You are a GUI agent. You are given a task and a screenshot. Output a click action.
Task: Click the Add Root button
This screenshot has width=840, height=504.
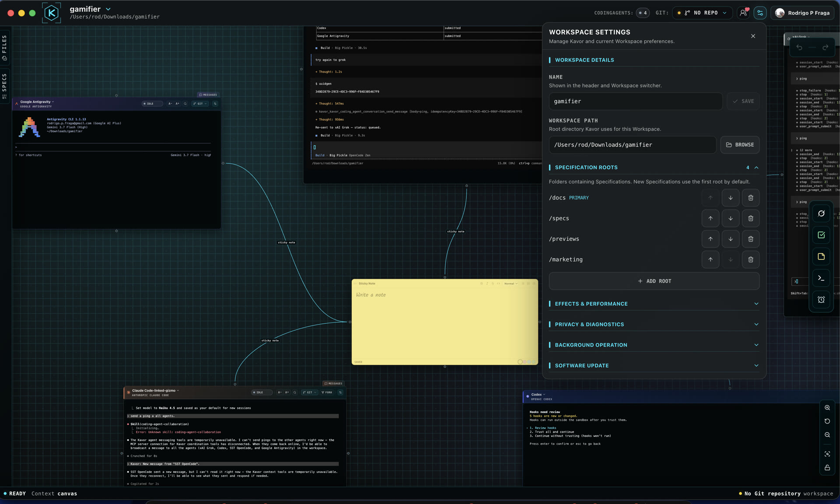click(654, 281)
